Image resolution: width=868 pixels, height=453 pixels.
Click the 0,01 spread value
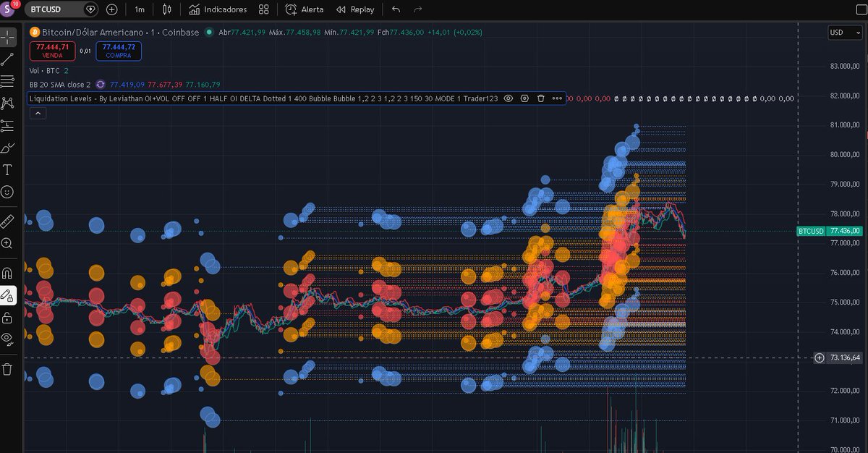(x=85, y=51)
